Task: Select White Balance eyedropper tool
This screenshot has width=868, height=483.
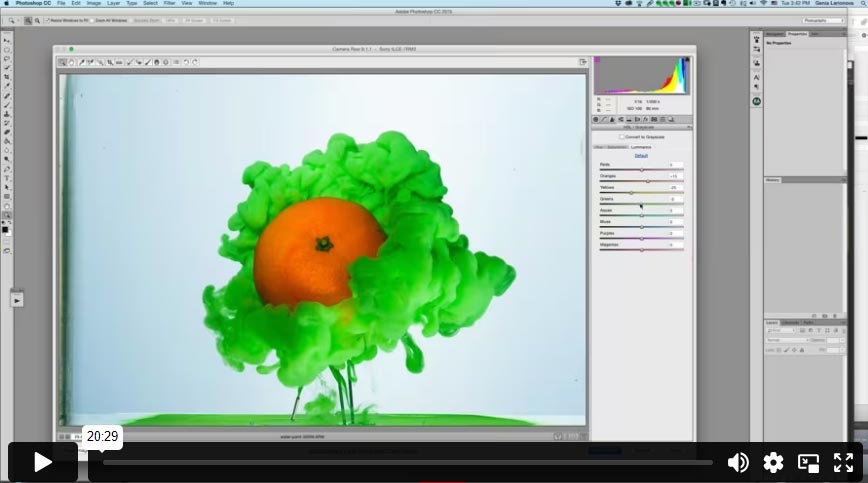Action: (x=81, y=62)
